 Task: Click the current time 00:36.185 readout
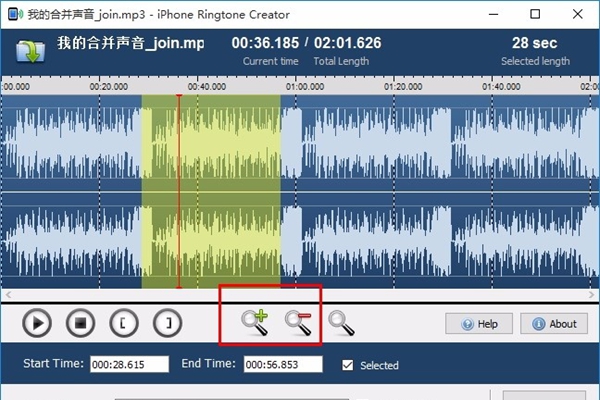265,43
